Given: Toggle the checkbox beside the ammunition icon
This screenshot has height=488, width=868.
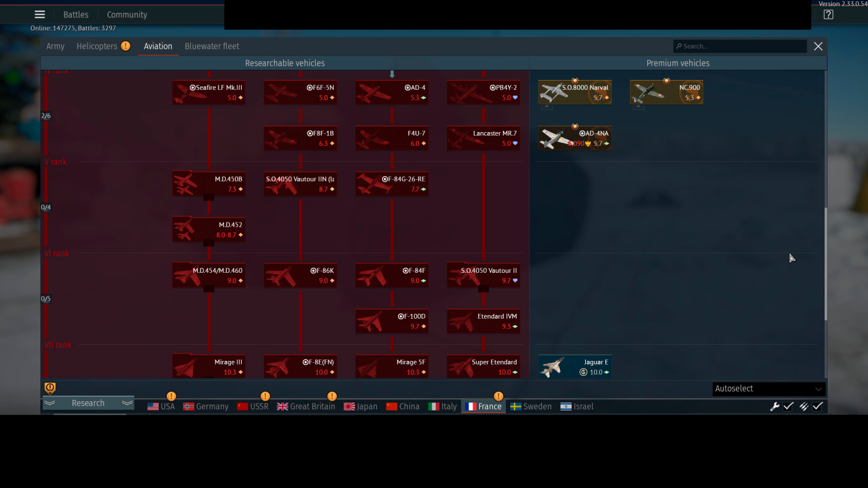Looking at the screenshot, I should pyautogui.click(x=818, y=407).
